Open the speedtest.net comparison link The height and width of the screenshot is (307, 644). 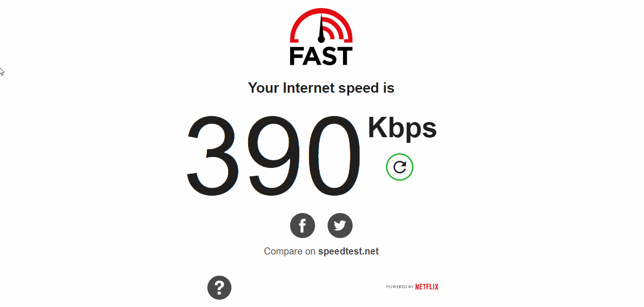[x=348, y=251]
